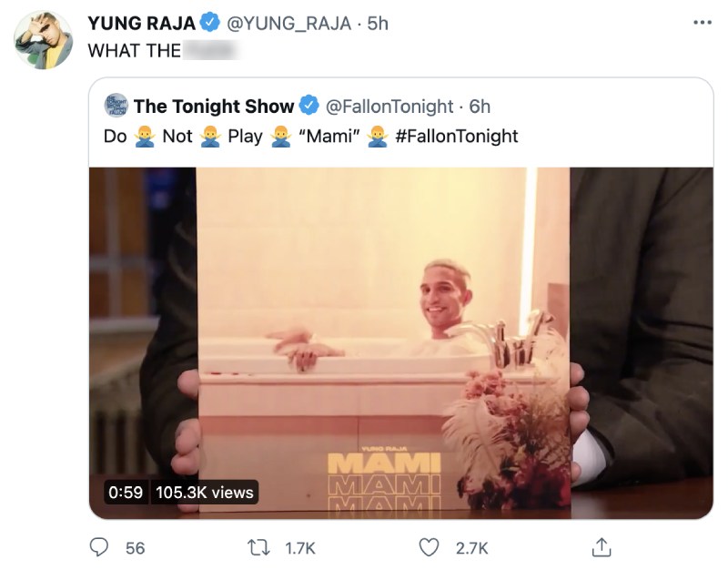Click the 105.3K views label
The width and height of the screenshot is (728, 570).
click(205, 492)
